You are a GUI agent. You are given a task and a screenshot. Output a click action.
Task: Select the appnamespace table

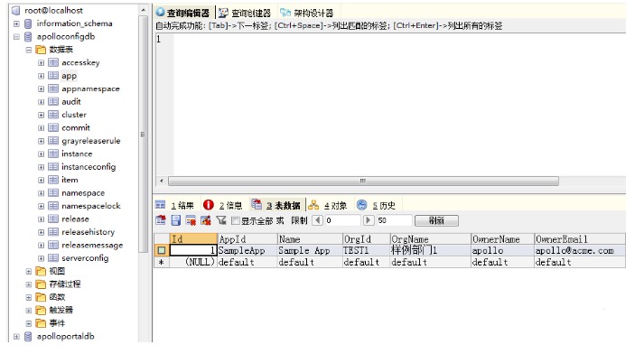(x=90, y=88)
